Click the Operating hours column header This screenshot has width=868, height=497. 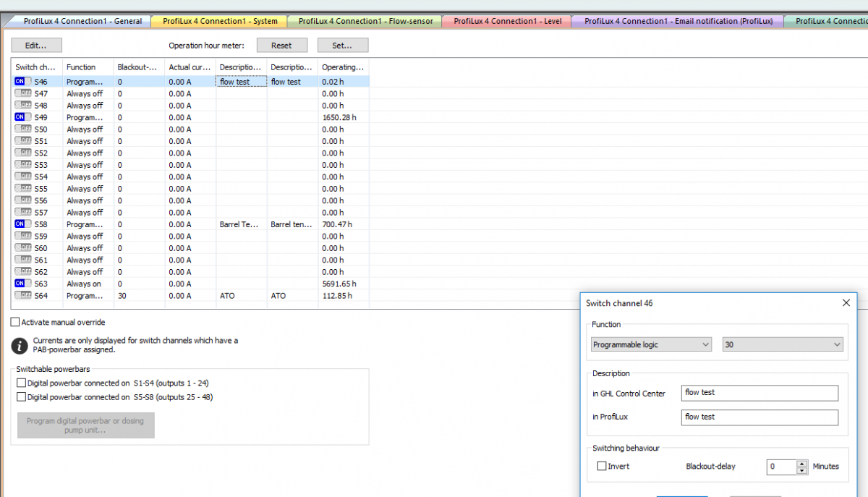click(x=344, y=67)
